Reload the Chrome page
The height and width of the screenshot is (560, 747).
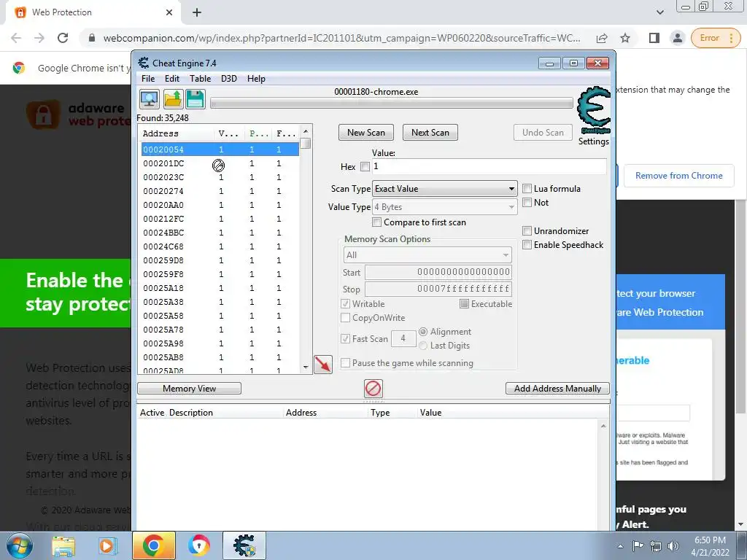pyautogui.click(x=63, y=38)
